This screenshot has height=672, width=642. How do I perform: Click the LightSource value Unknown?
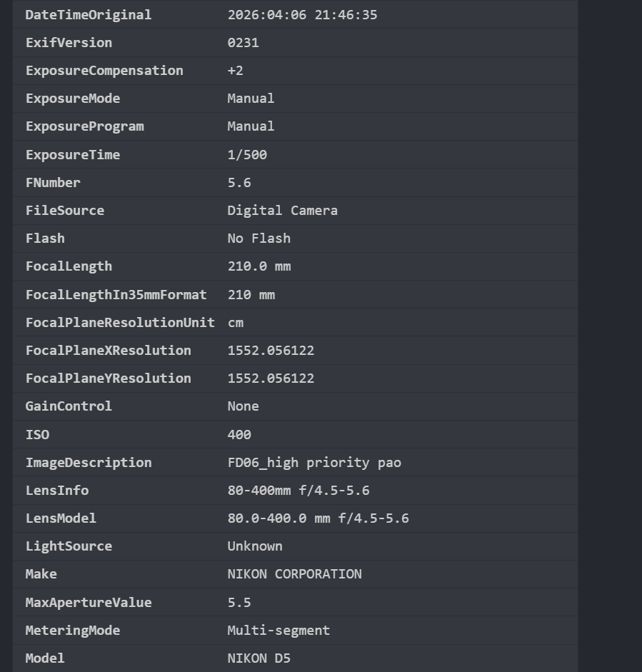[x=255, y=546]
